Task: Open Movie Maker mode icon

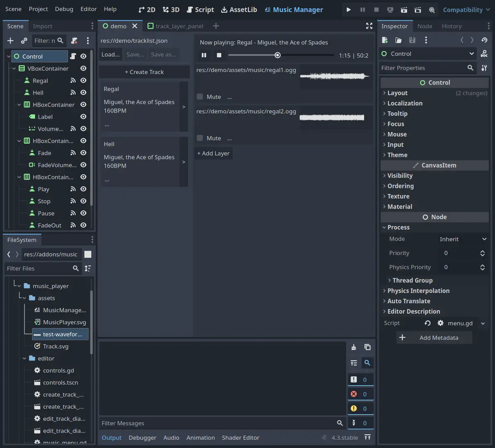Action: [x=432, y=10]
